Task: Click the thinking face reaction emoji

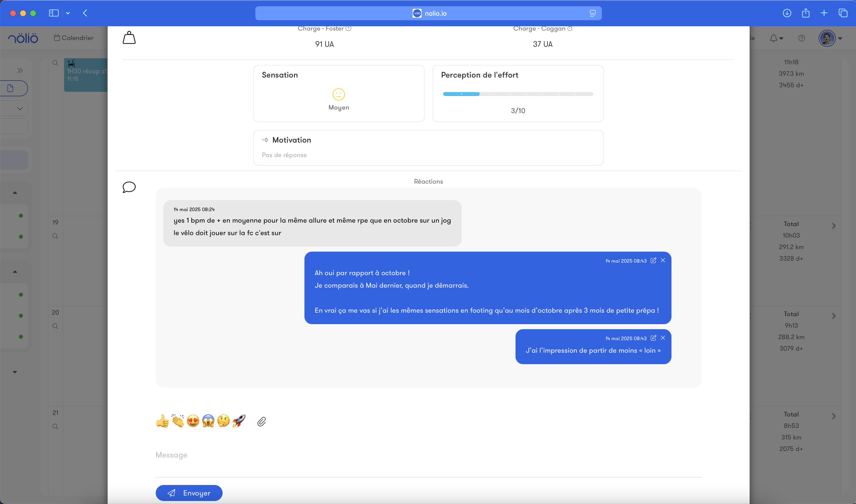Action: (223, 421)
